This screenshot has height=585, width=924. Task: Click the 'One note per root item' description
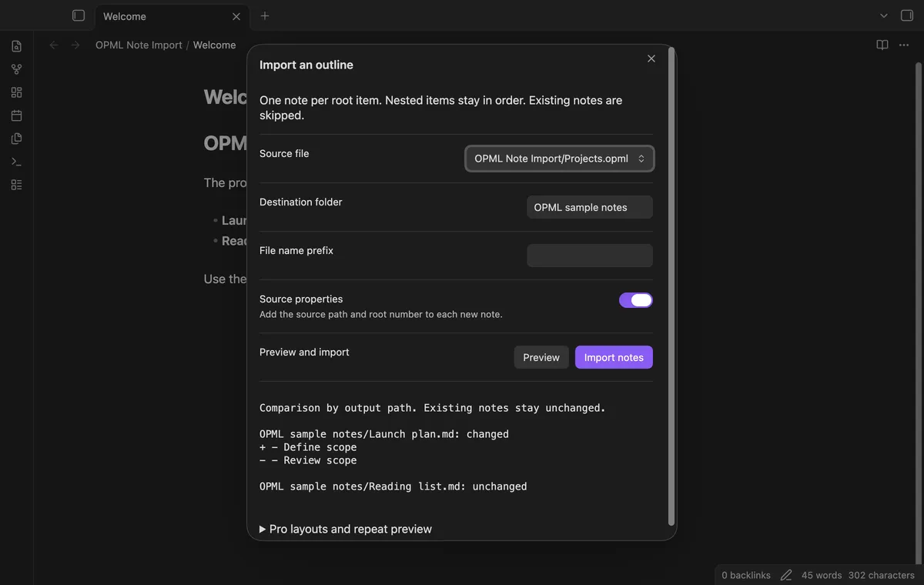pyautogui.click(x=441, y=108)
